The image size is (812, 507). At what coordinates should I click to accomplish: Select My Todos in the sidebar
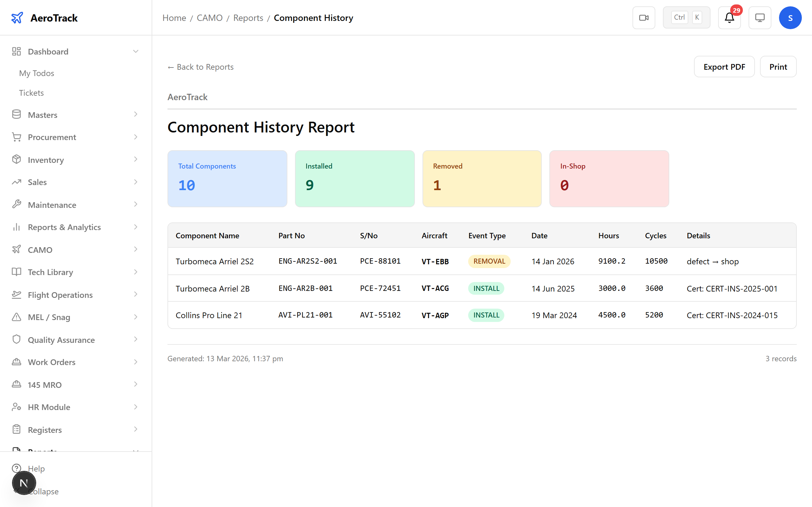tap(36, 73)
